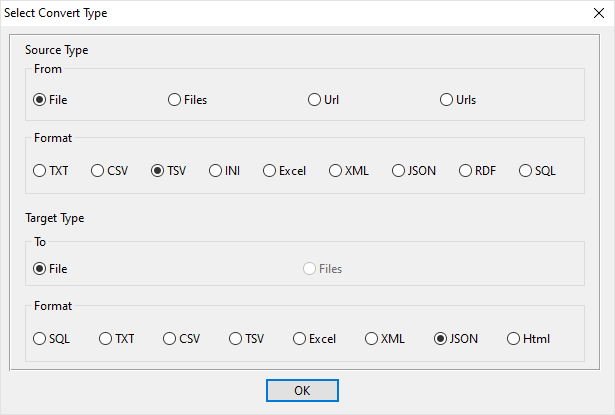Select Files as the source origin
The image size is (615, 415).
point(175,100)
